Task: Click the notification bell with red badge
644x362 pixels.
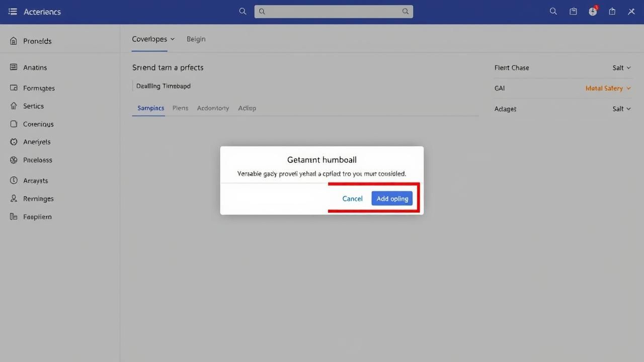Action: tap(593, 11)
